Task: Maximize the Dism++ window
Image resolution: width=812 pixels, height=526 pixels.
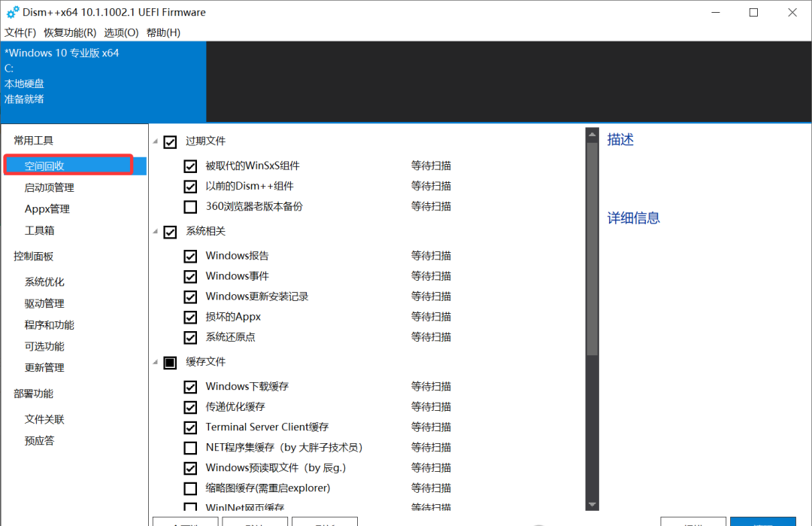Action: click(753, 13)
